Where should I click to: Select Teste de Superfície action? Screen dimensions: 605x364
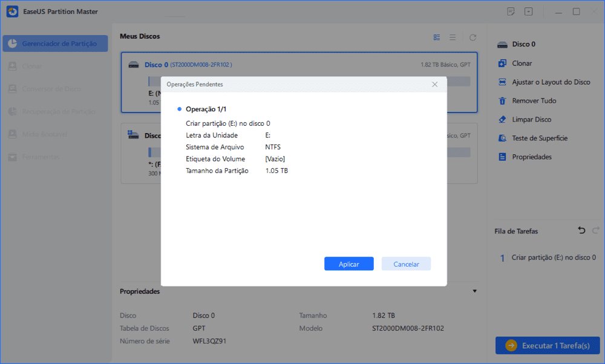coord(540,138)
